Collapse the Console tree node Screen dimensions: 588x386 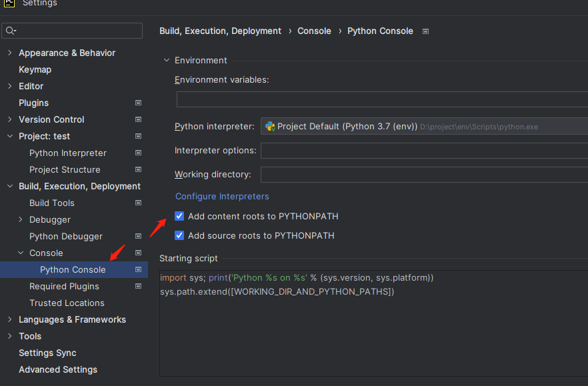point(21,253)
